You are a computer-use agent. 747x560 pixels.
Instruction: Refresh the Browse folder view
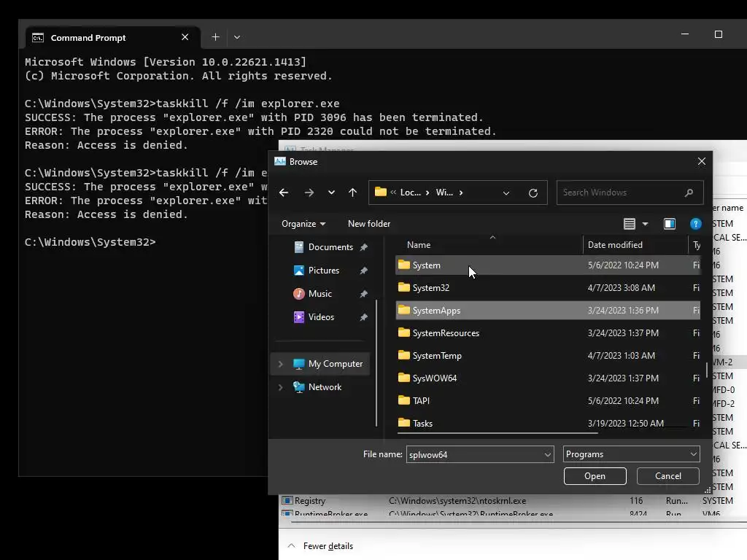(533, 192)
